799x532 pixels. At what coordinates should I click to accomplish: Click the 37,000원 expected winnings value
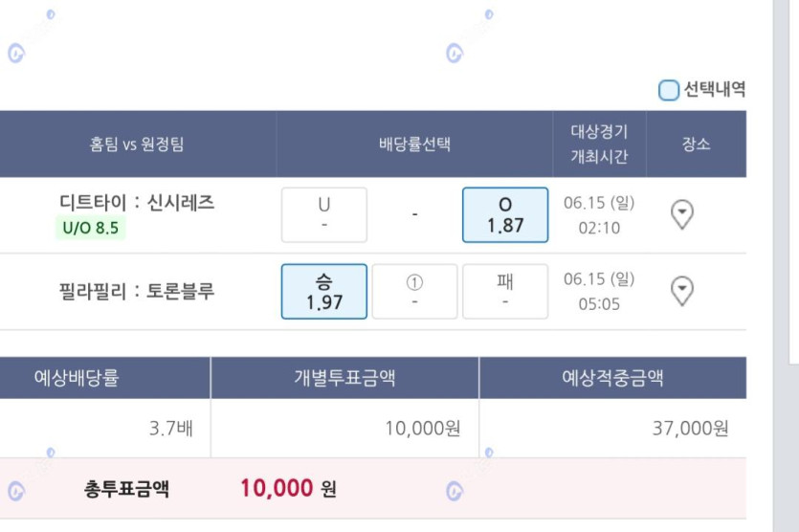(x=690, y=428)
